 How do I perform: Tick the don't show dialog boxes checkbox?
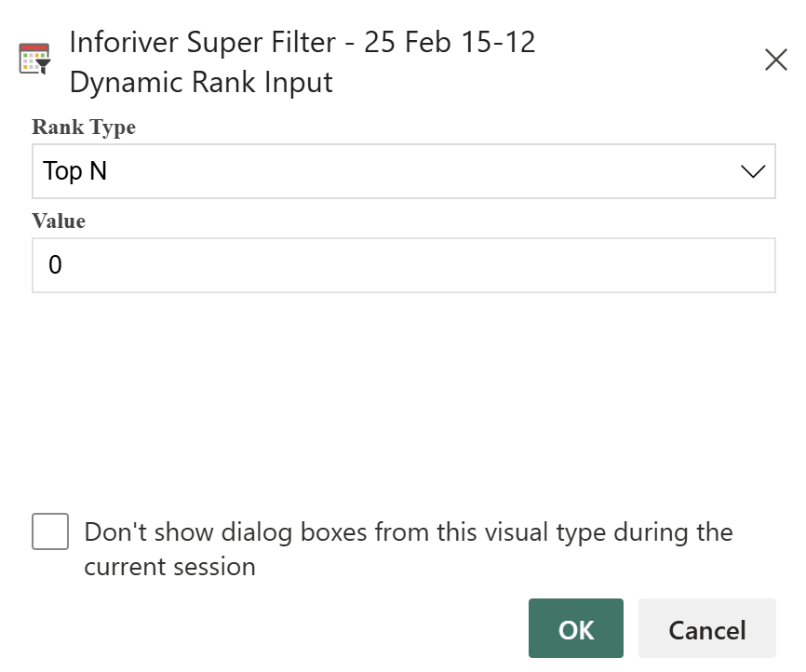[50, 531]
